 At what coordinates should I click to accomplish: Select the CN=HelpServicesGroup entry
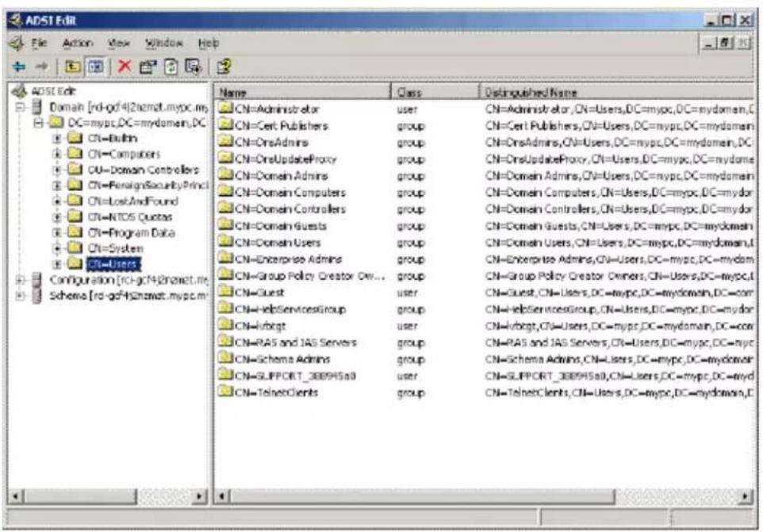click(290, 308)
